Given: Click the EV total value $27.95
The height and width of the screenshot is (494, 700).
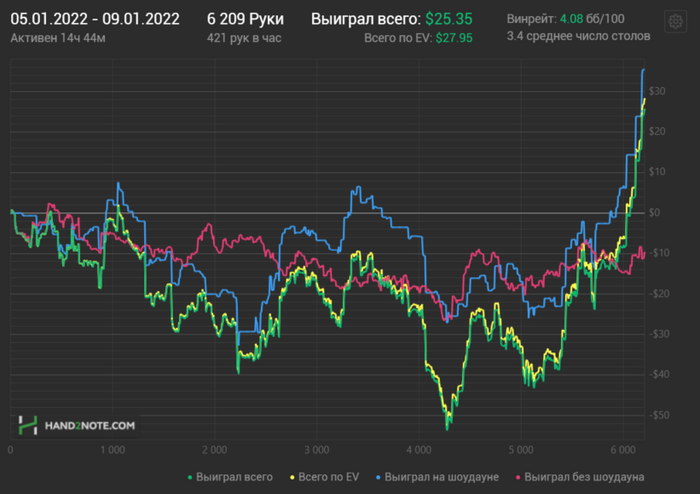Looking at the screenshot, I should pos(454,38).
